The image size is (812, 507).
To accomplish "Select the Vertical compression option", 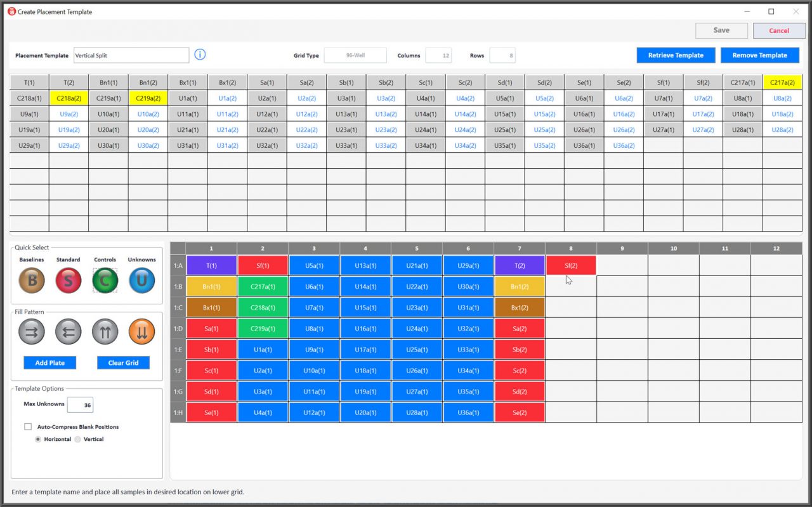I will tap(76, 439).
